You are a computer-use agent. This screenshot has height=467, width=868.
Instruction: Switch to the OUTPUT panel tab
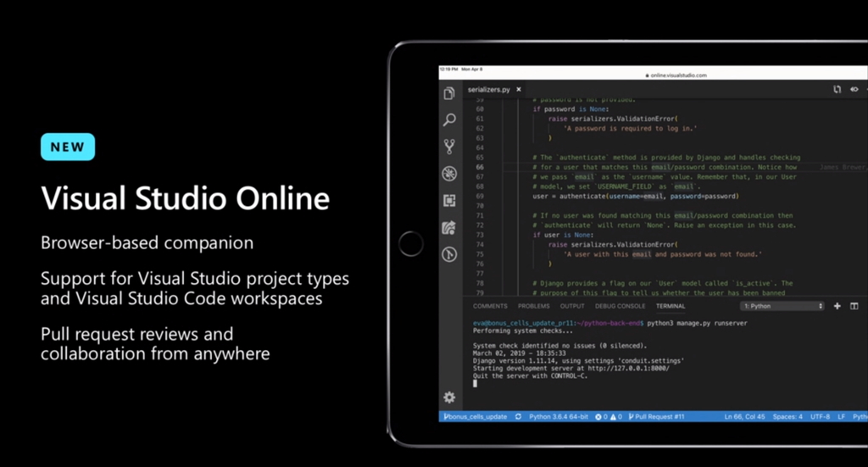[572, 306]
